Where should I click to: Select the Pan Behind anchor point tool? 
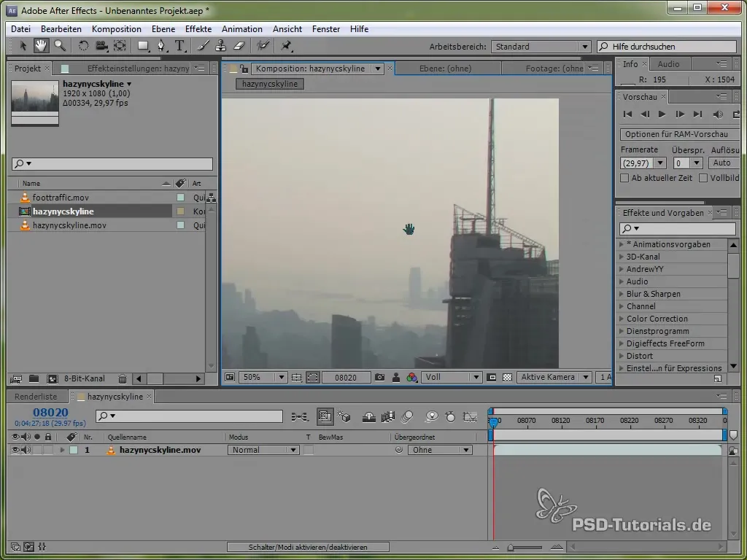120,46
